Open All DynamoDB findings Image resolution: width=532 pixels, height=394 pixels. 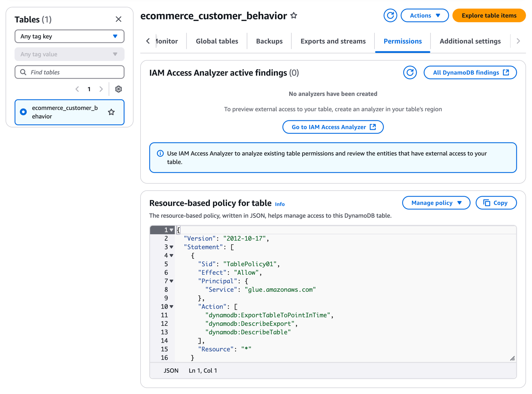tap(470, 72)
